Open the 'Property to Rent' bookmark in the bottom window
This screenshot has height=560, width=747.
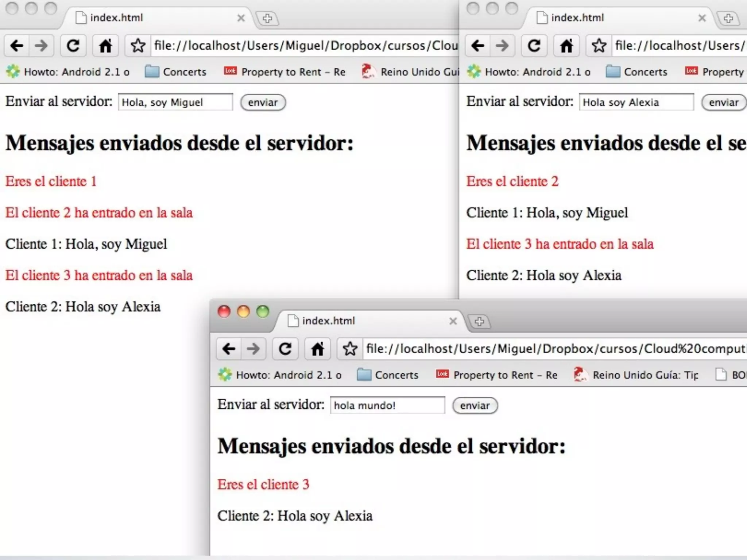(x=497, y=375)
